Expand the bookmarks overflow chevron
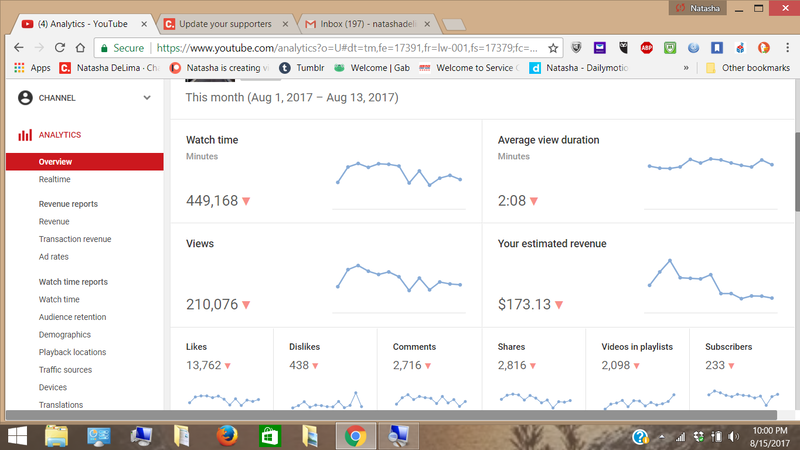This screenshot has width=800, height=450. click(686, 68)
